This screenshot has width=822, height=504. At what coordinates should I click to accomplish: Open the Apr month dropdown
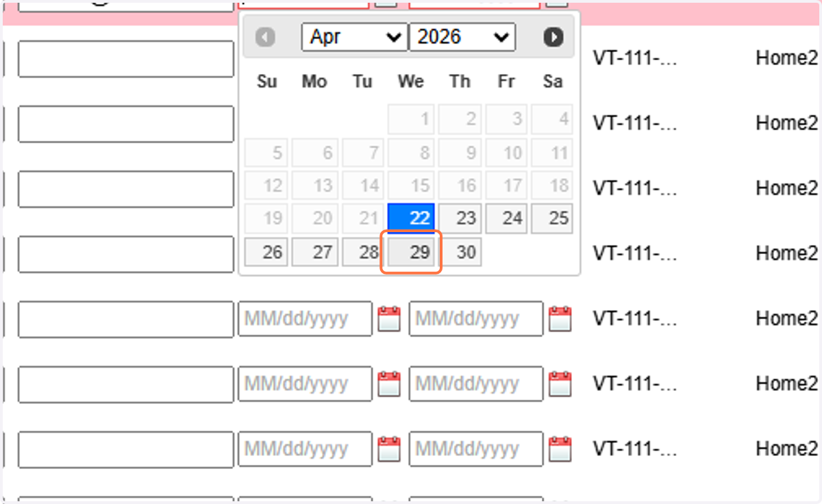pos(355,37)
